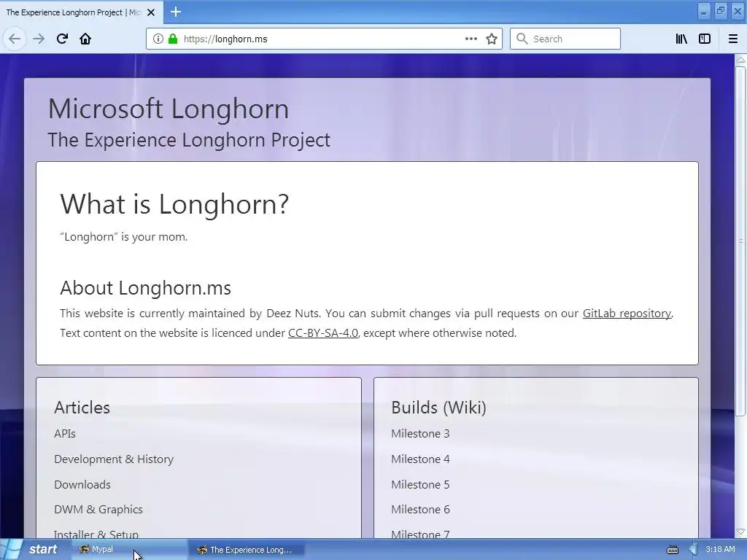Open Milestone 4 builds page
Viewport: 747px width, 560px height.
[420, 459]
